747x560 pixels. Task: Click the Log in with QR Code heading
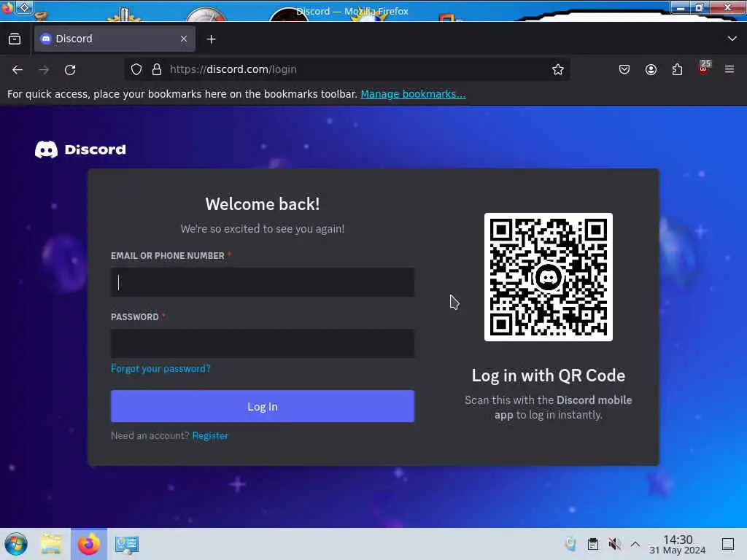click(x=549, y=376)
